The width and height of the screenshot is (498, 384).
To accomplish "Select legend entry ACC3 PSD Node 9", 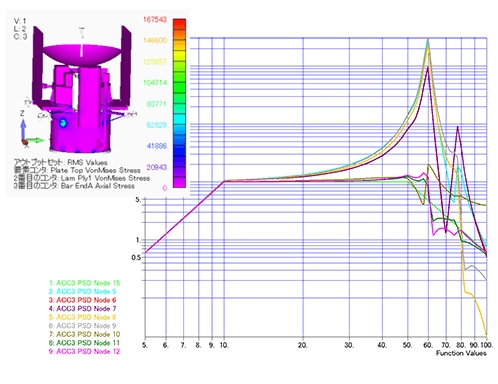I will [x=82, y=326].
